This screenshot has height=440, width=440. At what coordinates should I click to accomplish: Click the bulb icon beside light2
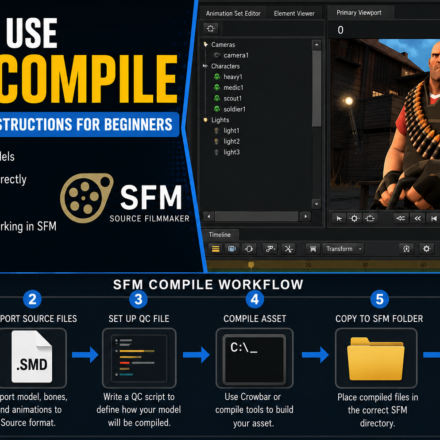tap(216, 141)
